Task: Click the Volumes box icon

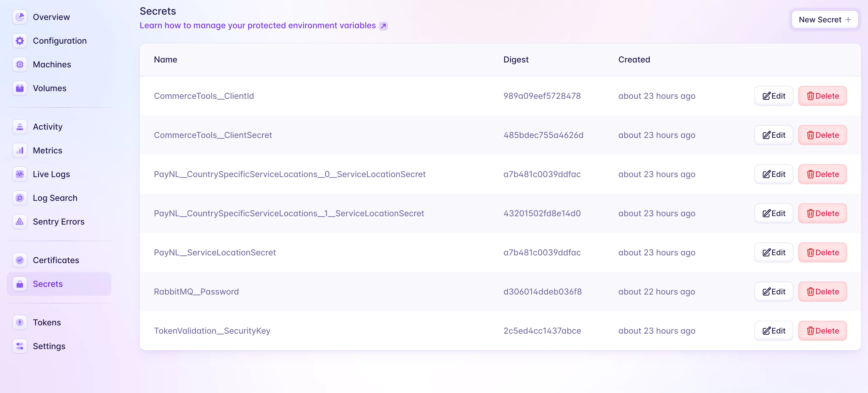Action: point(20,88)
